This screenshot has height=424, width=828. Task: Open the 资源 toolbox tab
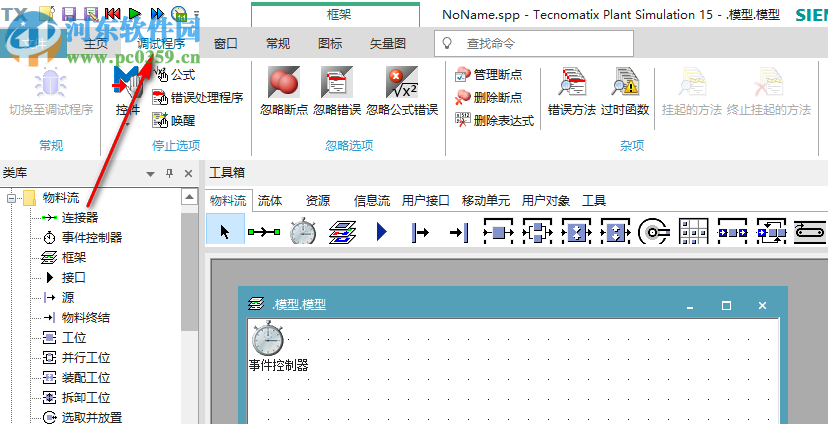[x=318, y=201]
